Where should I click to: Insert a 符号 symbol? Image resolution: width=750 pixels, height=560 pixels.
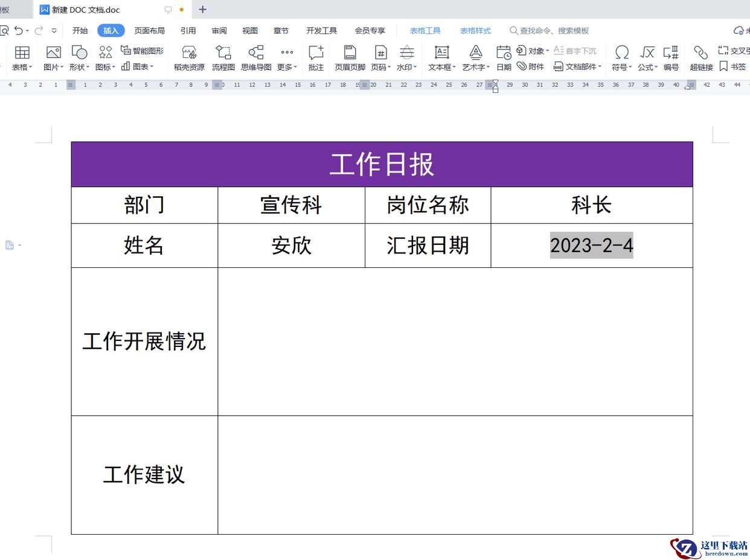click(x=621, y=58)
